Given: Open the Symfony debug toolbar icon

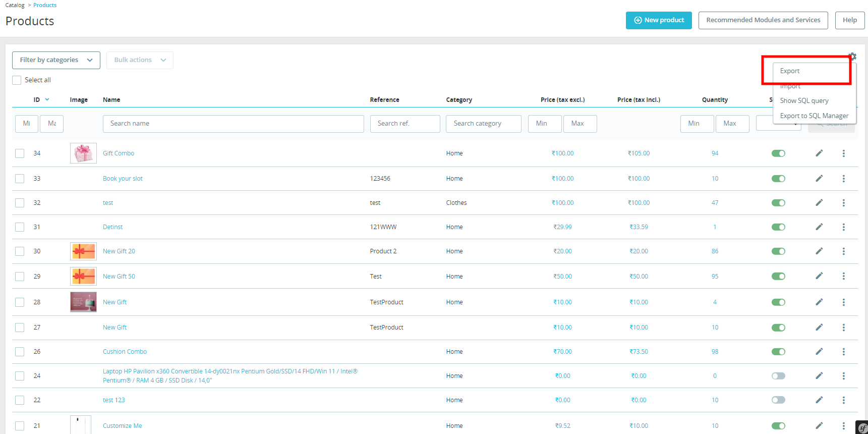Looking at the screenshot, I should coord(862,428).
